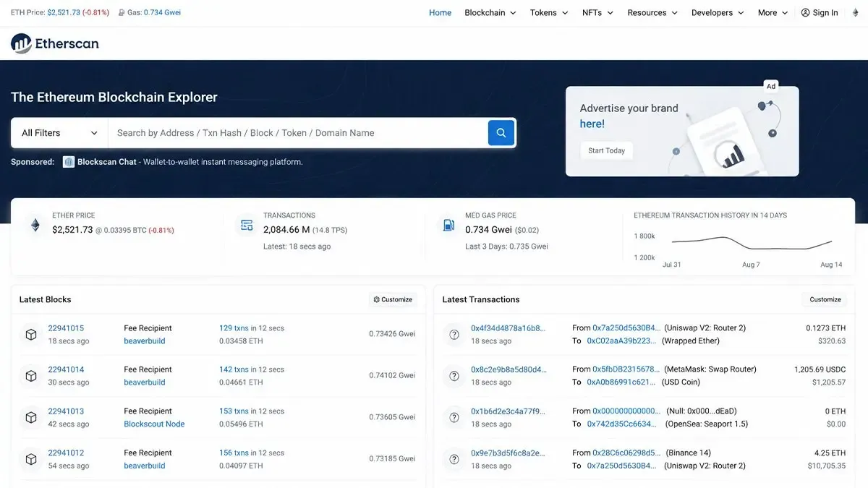This screenshot has width=868, height=488.
Task: Click the gas pump icon beside Gas
Action: [x=122, y=13]
